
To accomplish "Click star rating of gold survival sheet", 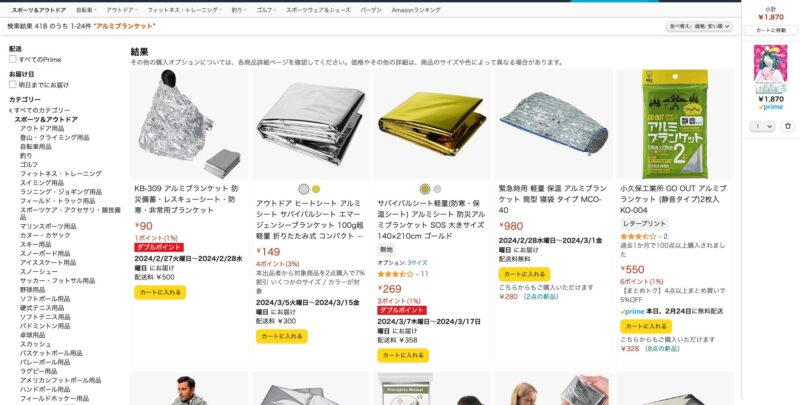I will click(395, 274).
